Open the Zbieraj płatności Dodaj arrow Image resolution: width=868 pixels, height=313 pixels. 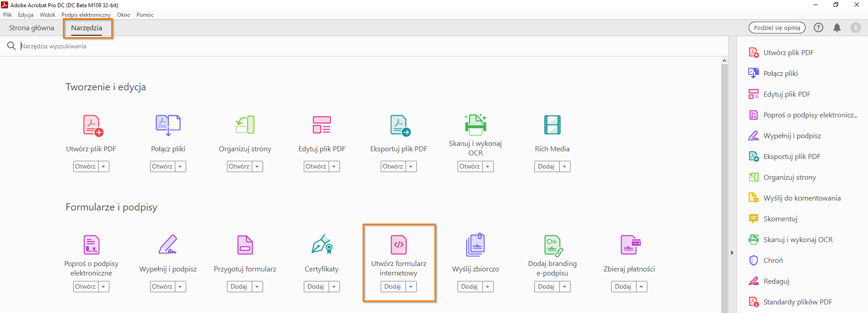coord(642,287)
